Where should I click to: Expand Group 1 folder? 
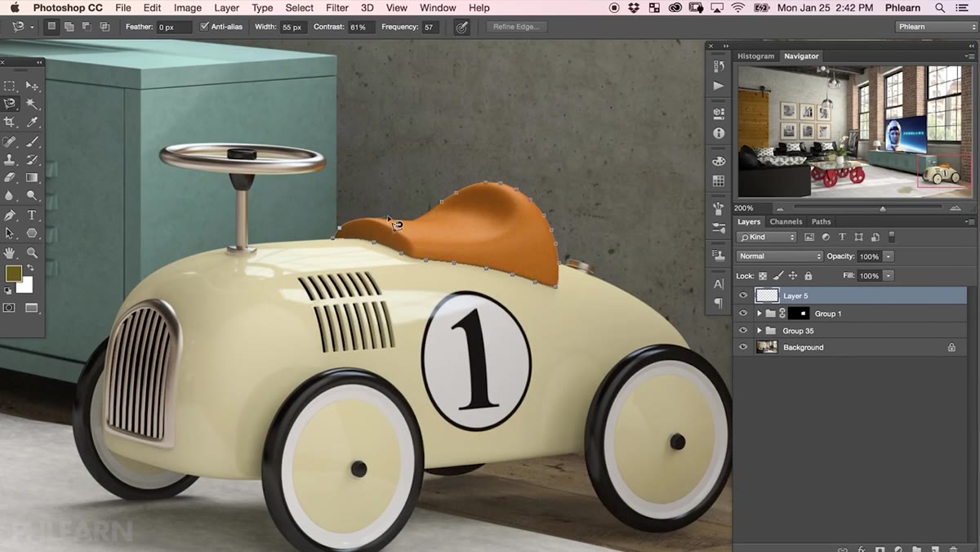[759, 314]
